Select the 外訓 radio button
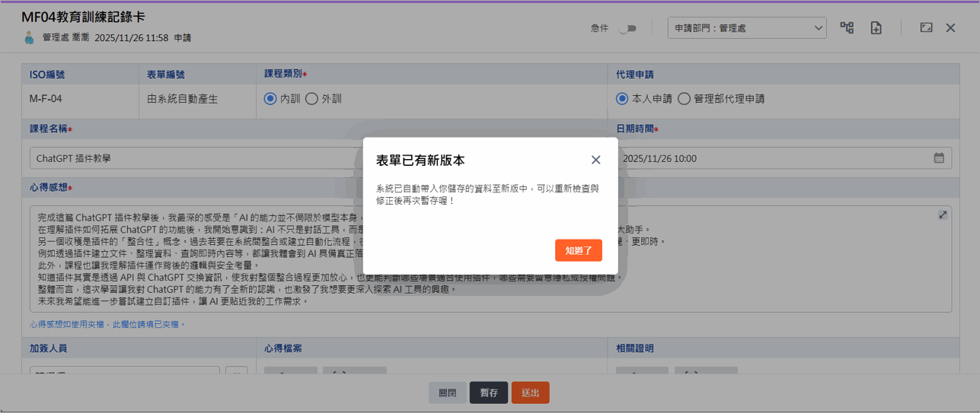 (311, 99)
